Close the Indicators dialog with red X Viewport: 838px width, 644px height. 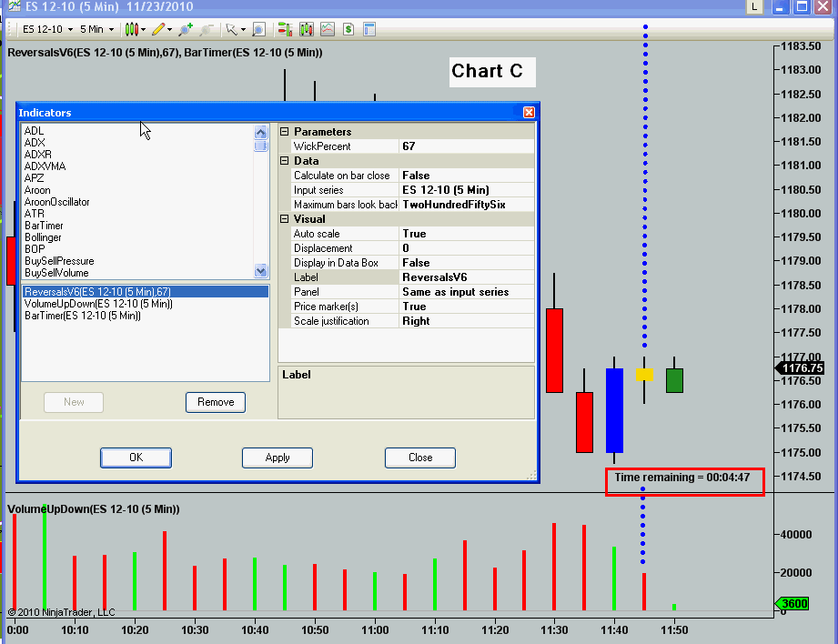(529, 112)
